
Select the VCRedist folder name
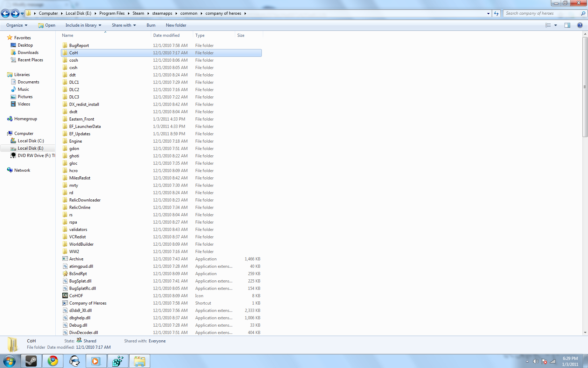click(x=77, y=237)
